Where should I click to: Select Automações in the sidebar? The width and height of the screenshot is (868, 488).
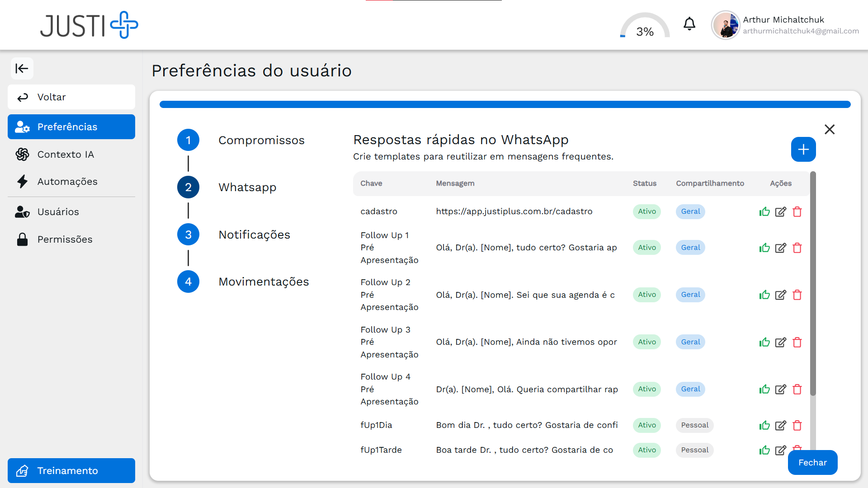[67, 181]
